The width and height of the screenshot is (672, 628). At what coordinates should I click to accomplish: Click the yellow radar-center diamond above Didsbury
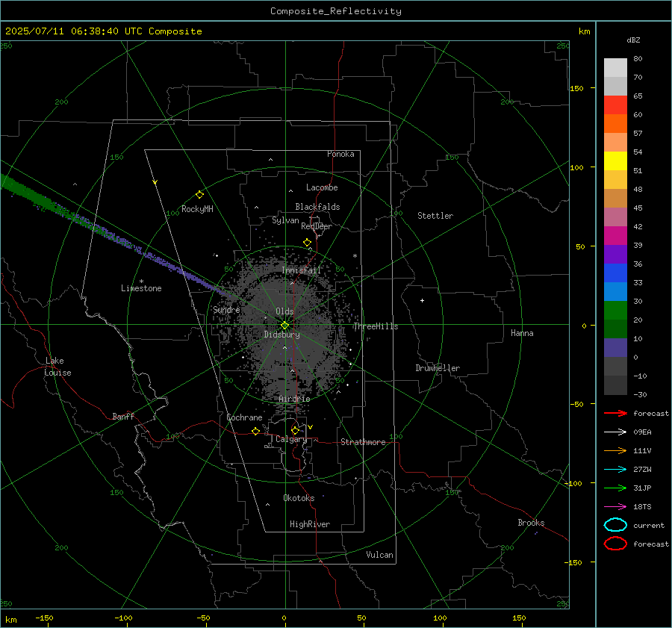pyautogui.click(x=285, y=326)
